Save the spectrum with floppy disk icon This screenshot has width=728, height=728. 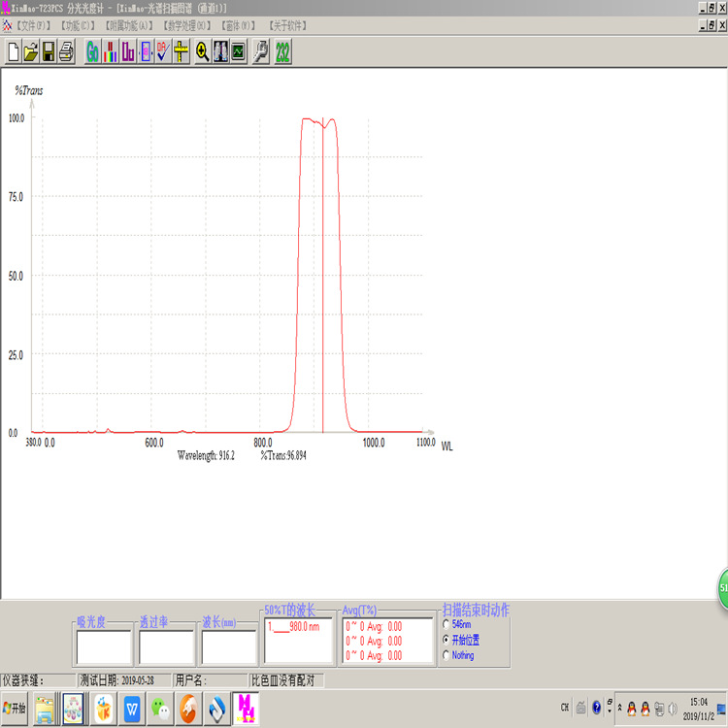click(49, 52)
